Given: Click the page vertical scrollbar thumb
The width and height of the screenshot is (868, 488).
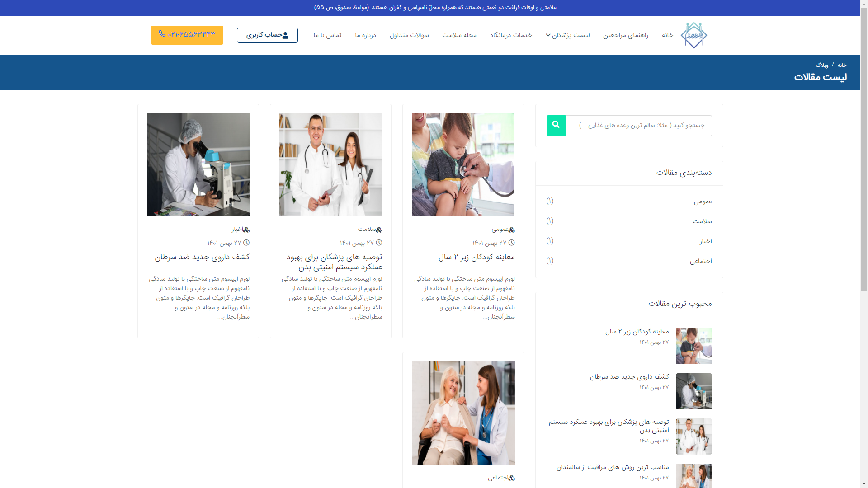Looking at the screenshot, I should tap(864, 149).
